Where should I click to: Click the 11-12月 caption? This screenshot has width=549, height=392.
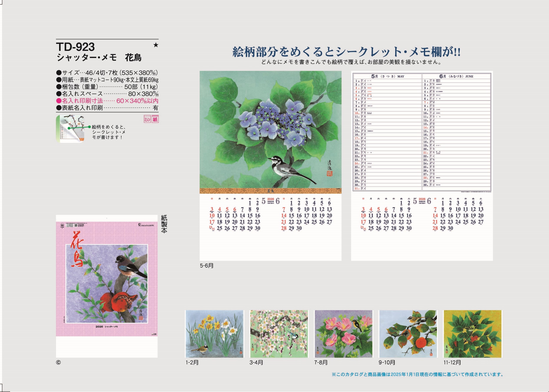(452, 362)
